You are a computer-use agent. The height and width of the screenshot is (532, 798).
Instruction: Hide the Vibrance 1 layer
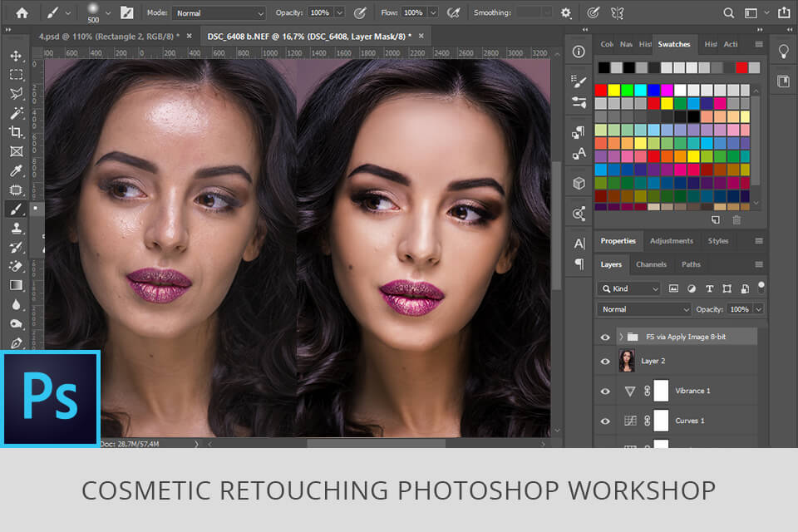coord(605,392)
